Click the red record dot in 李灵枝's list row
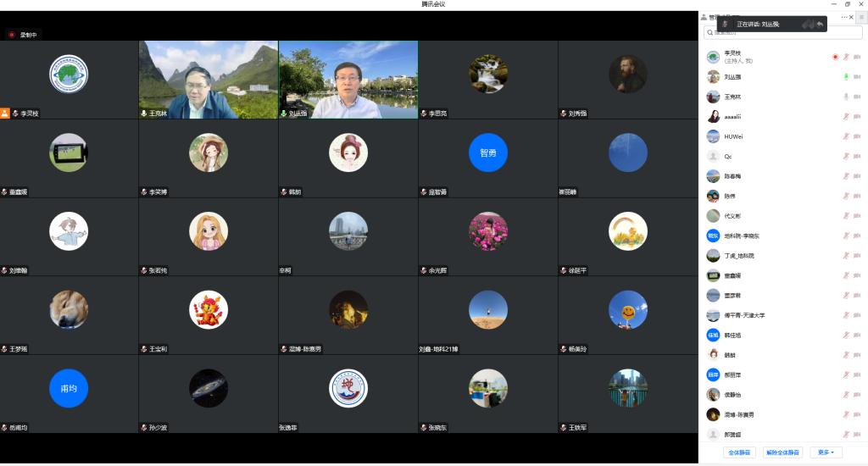Screen dimensions: 868x466 point(835,57)
